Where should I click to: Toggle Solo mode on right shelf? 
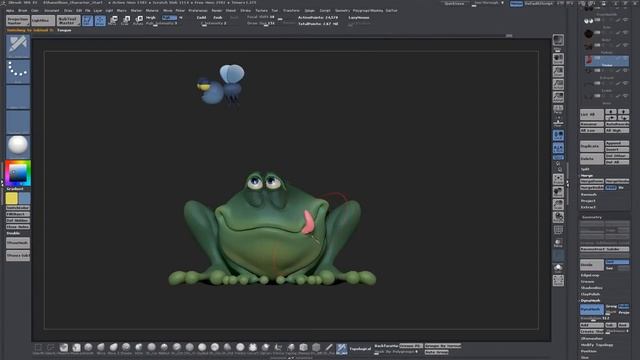click(x=558, y=268)
